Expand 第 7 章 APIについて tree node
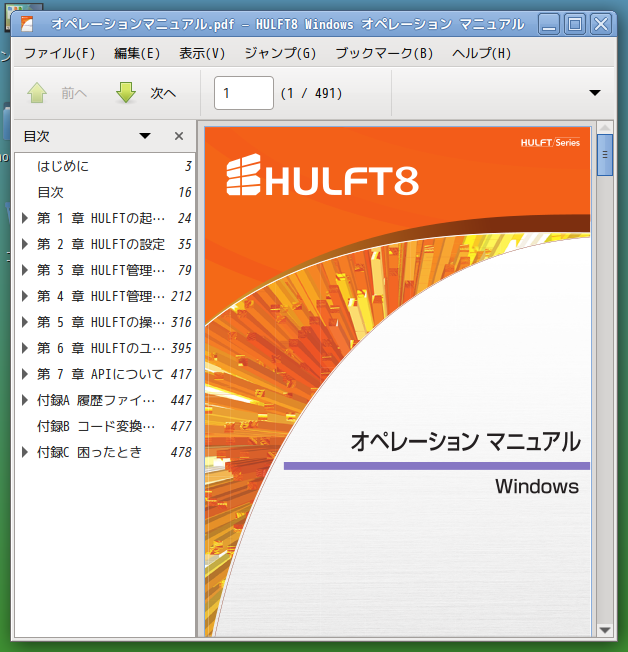The image size is (628, 652). click(x=25, y=374)
